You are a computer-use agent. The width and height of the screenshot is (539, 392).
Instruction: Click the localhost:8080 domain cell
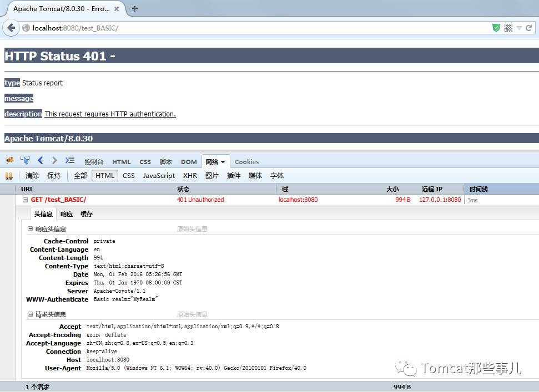(x=298, y=200)
